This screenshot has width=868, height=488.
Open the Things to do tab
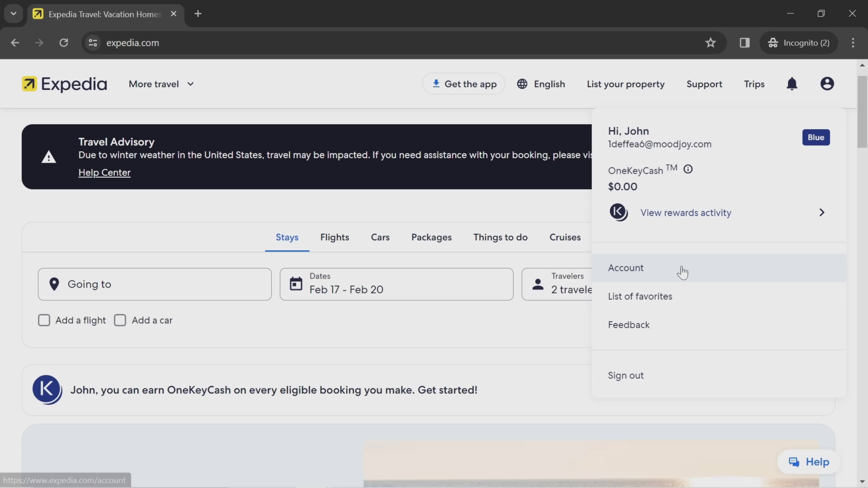(500, 237)
